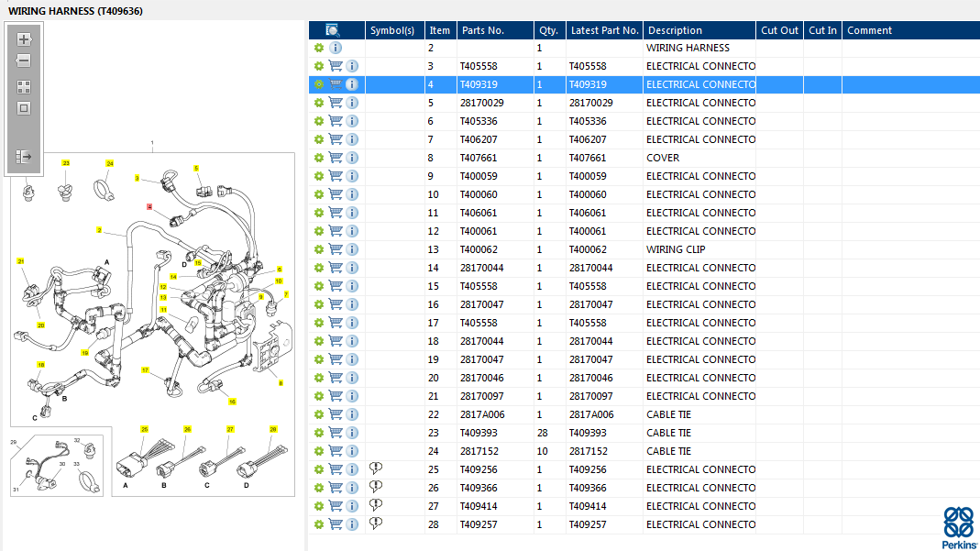Click the four-square grid view icon
980x551 pixels.
coord(24,87)
